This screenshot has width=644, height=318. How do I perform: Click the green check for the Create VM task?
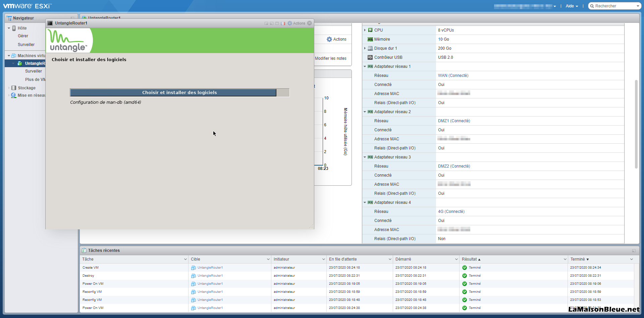point(465,268)
